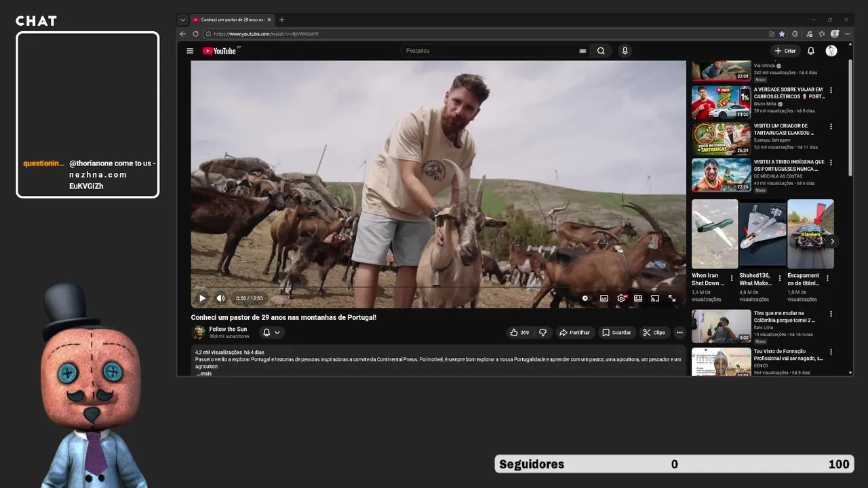Open options for Escapamentos short
This screenshot has width=868, height=488.
827,278
